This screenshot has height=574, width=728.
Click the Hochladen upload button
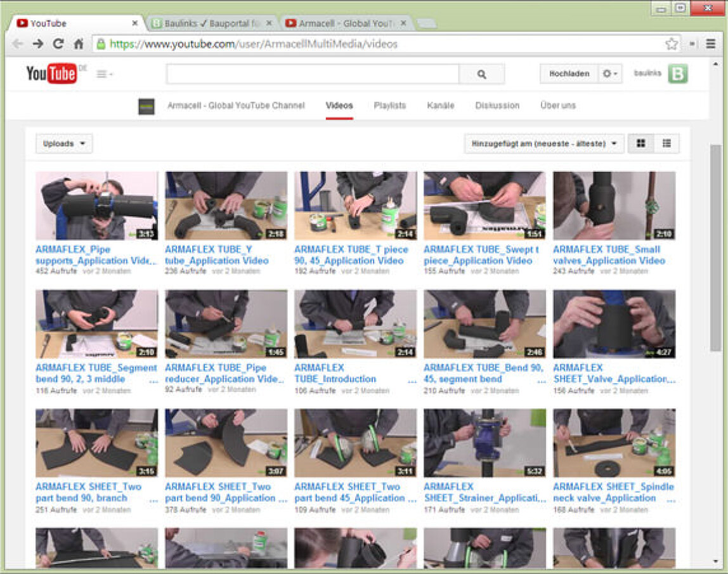(x=569, y=74)
